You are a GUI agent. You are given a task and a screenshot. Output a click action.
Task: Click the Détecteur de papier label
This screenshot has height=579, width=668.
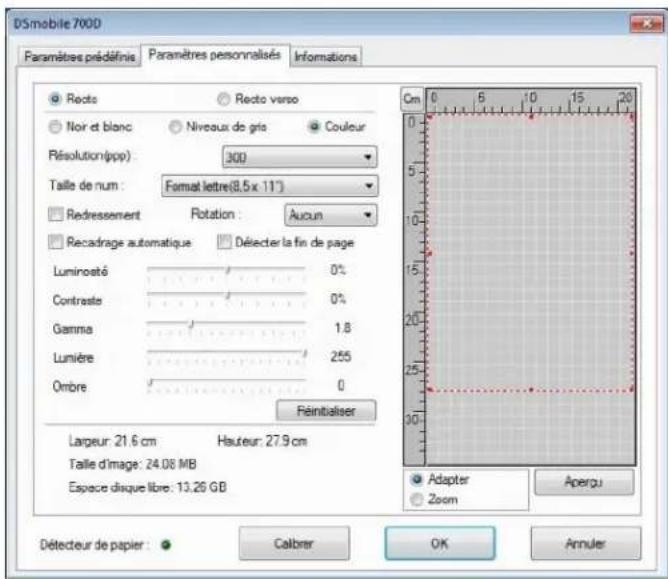(94, 545)
